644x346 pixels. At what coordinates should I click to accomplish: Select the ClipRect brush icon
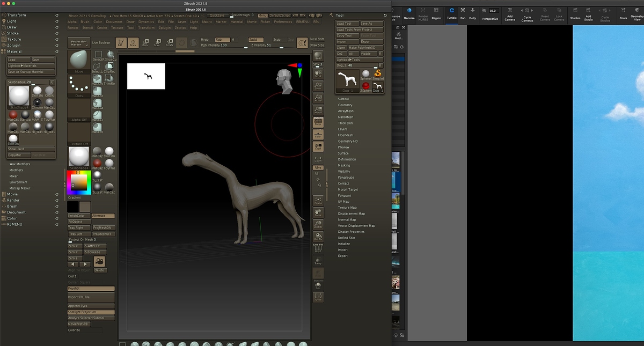(110, 68)
